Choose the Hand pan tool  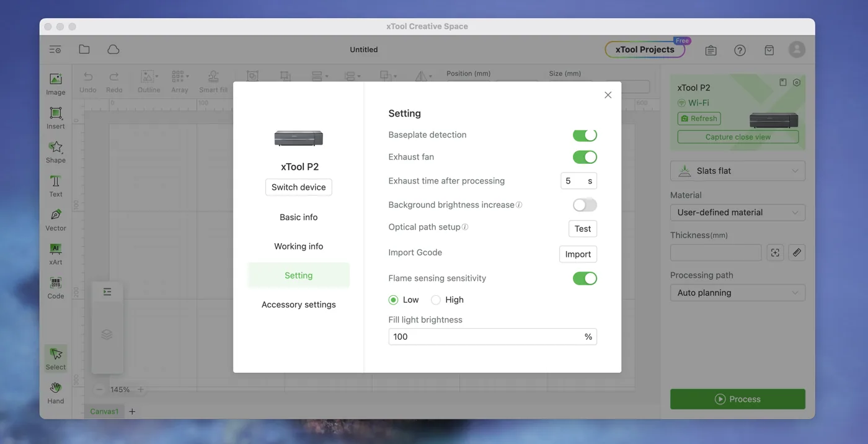click(x=55, y=393)
